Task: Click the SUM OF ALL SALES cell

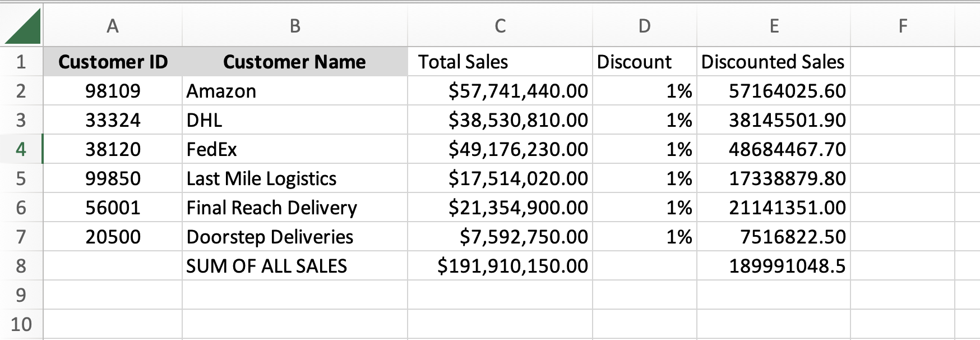Action: pyautogui.click(x=295, y=266)
